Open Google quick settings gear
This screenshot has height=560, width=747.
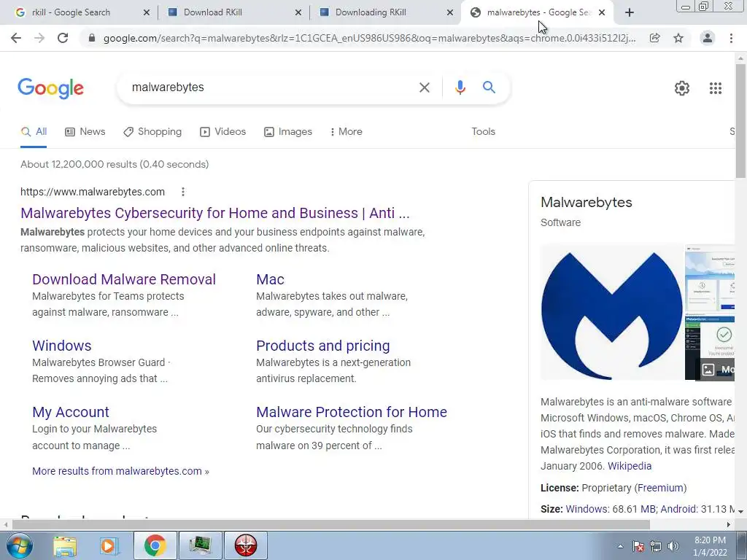(682, 88)
